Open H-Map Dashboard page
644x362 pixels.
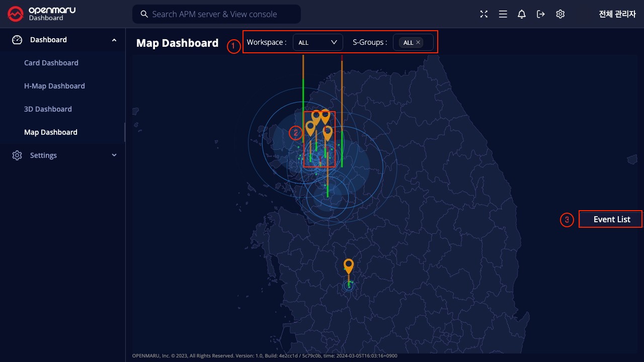(54, 86)
